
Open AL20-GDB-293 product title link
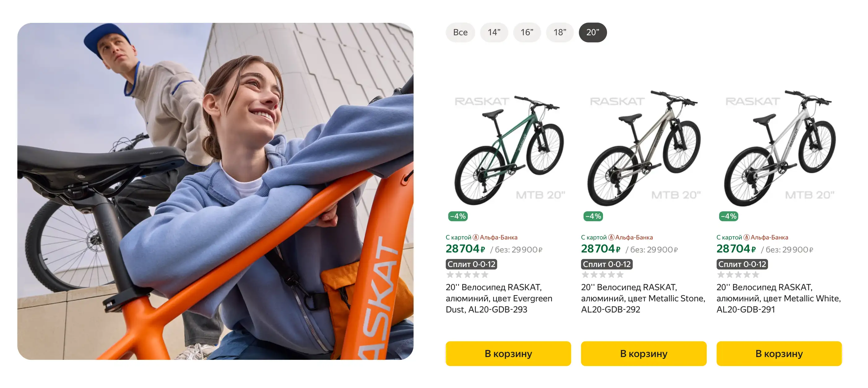[499, 298]
